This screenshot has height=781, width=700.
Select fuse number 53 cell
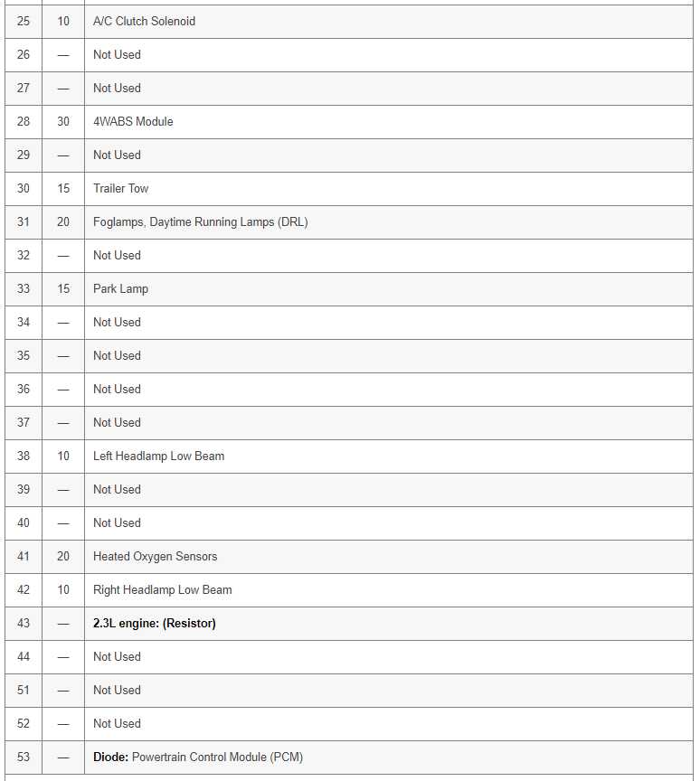[24, 757]
